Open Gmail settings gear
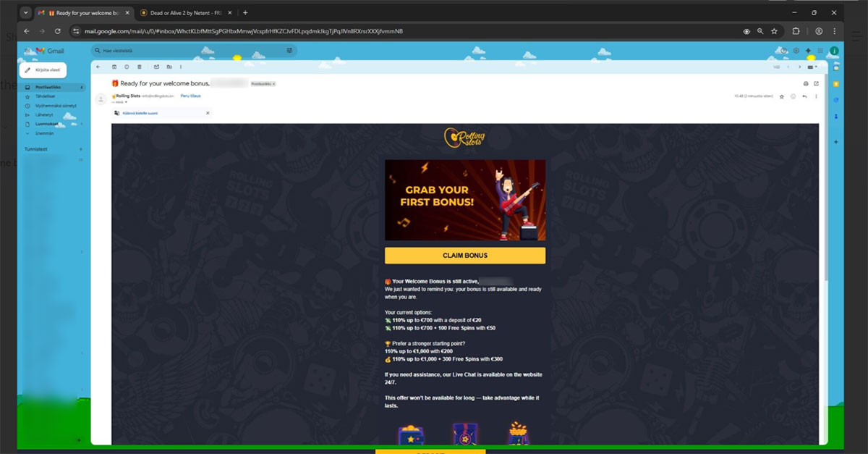The width and height of the screenshot is (868, 454). pyautogui.click(x=796, y=51)
